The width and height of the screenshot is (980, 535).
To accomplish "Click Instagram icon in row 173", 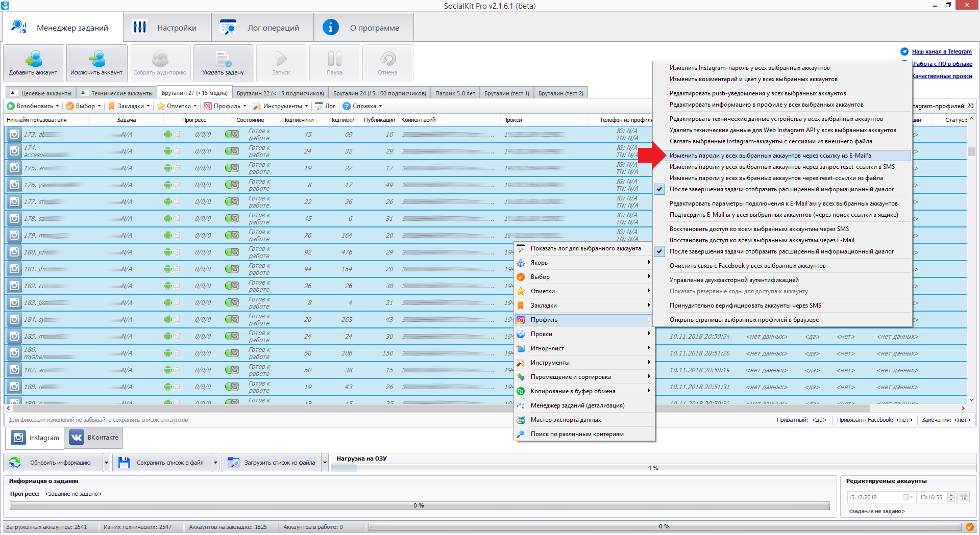I will pyautogui.click(x=14, y=134).
